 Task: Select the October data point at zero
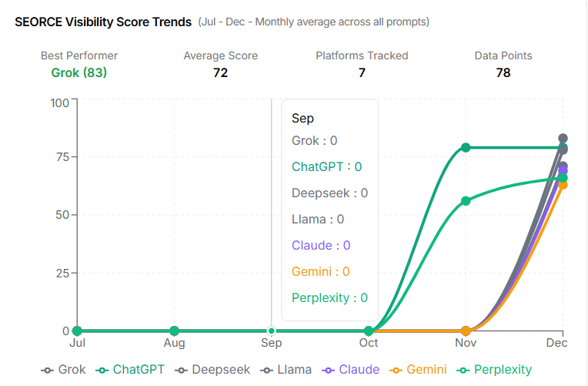[x=369, y=331]
